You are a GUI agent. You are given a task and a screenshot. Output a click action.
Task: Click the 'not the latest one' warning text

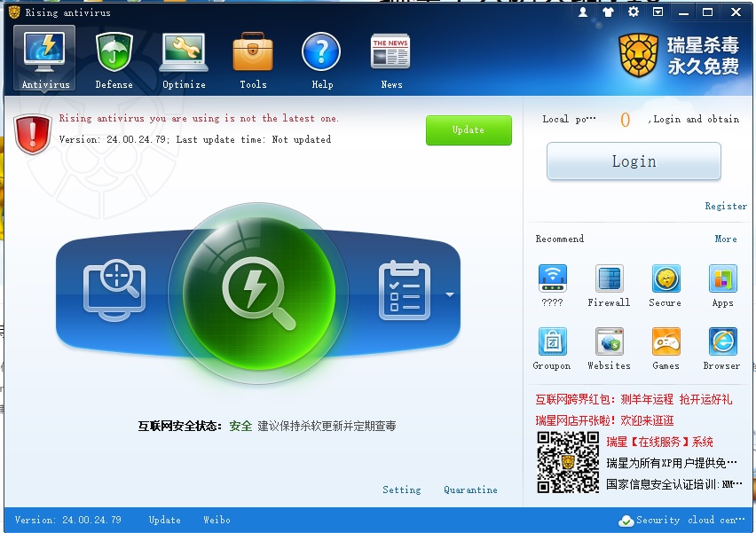click(x=199, y=119)
